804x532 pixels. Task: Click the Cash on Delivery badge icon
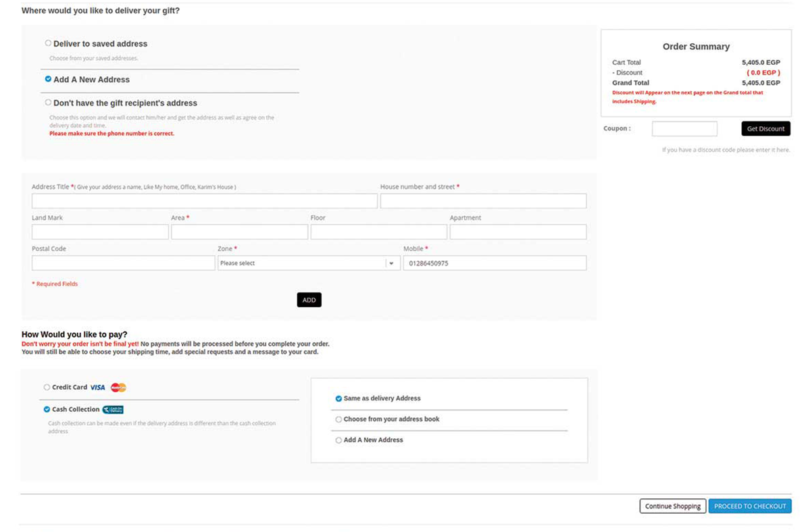tap(113, 409)
